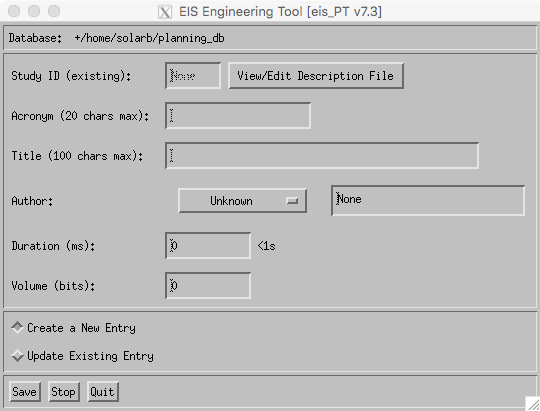540x411 pixels.
Task: Click the green zoom window button
Action: pyautogui.click(x=54, y=11)
